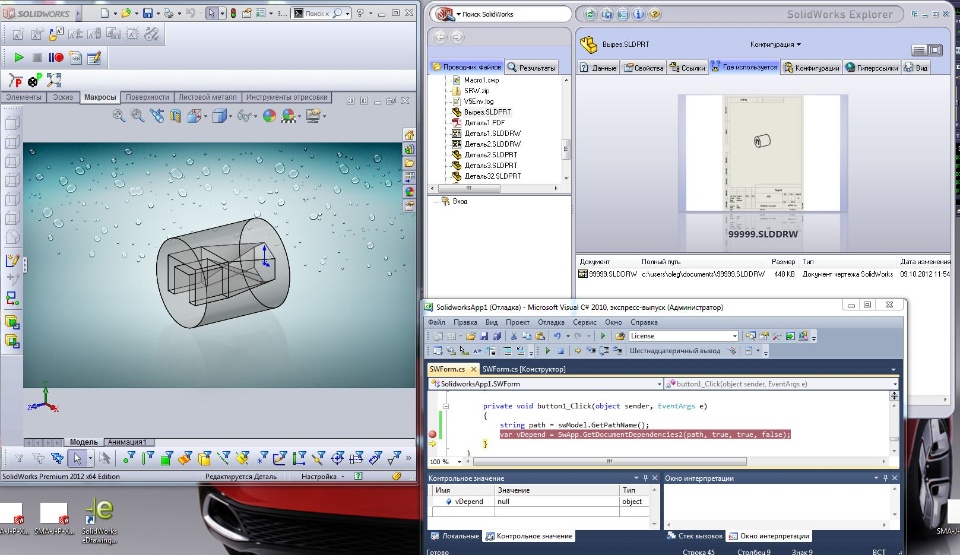The width and height of the screenshot is (960, 555).
Task: Click the yellow help question icon in SolidWorks Explorer
Action: (654, 13)
